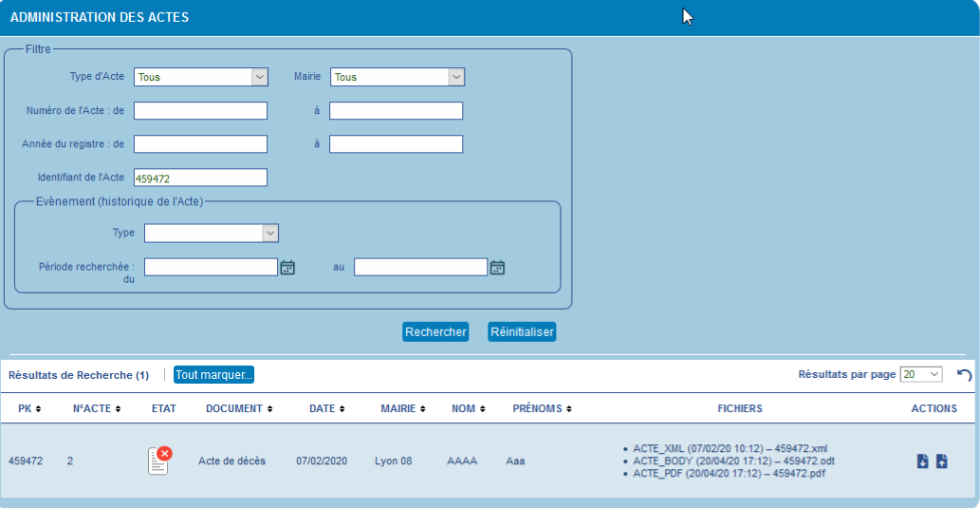Click the upload file icon in Actions
The height and width of the screenshot is (508, 980).
pos(941,461)
